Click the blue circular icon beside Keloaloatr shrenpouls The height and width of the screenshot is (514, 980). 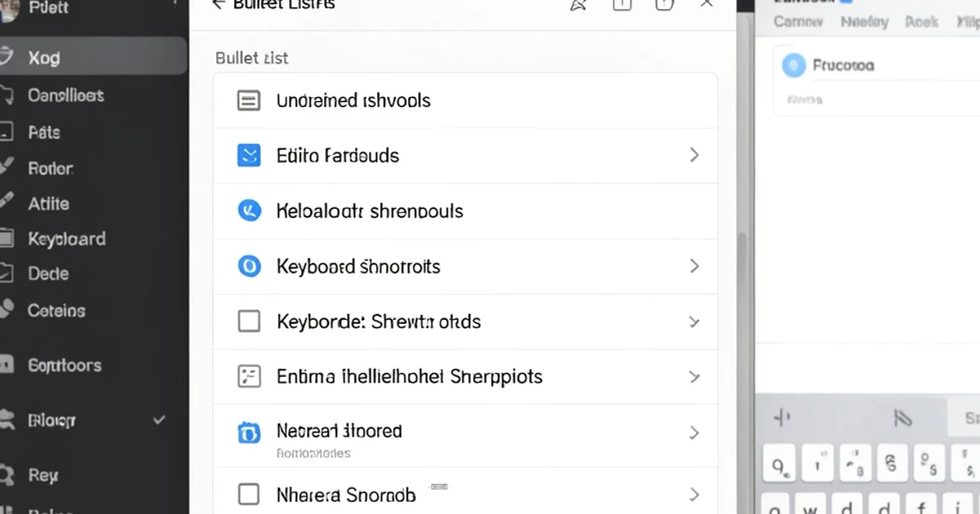tap(249, 210)
